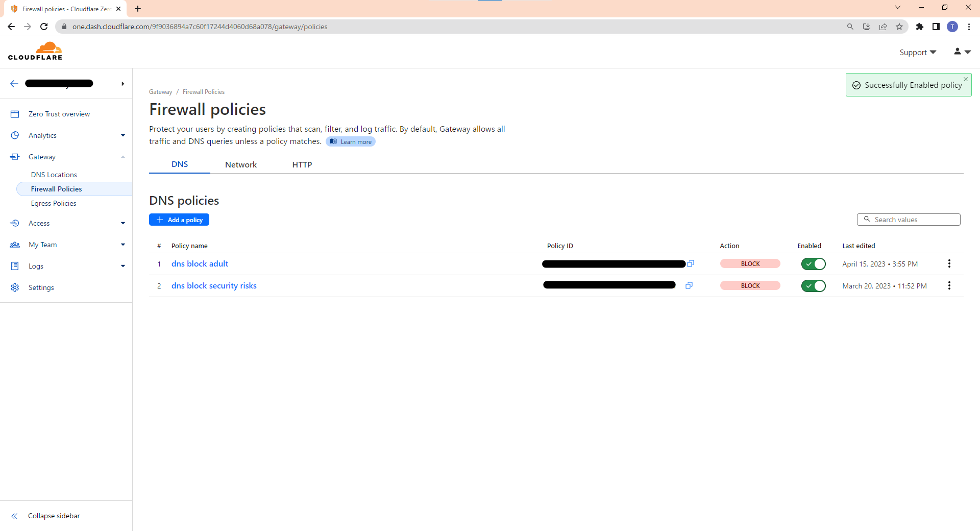Click the Settings label in sidebar
The height and width of the screenshot is (531, 980).
click(x=41, y=287)
